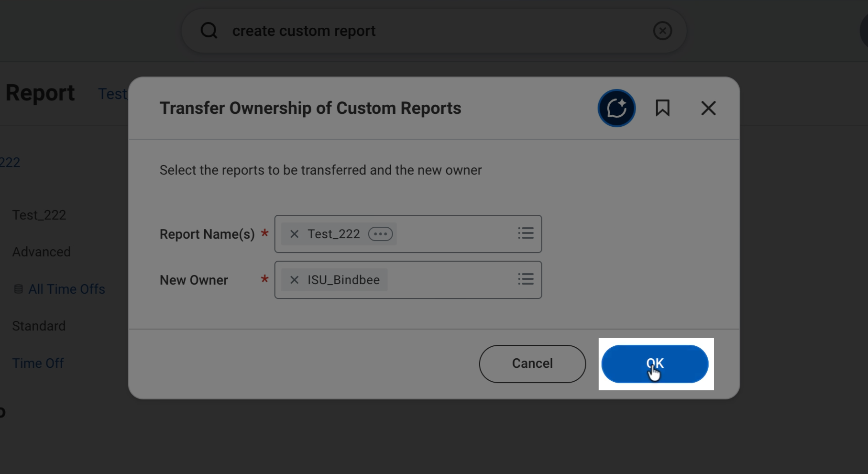Click in the Report Name(s) field
This screenshot has width=868, height=474.
click(408, 234)
